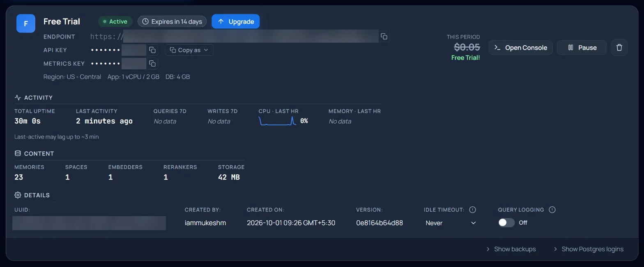Toggle the Query Logging switch
The image size is (644, 267).
pyautogui.click(x=506, y=223)
